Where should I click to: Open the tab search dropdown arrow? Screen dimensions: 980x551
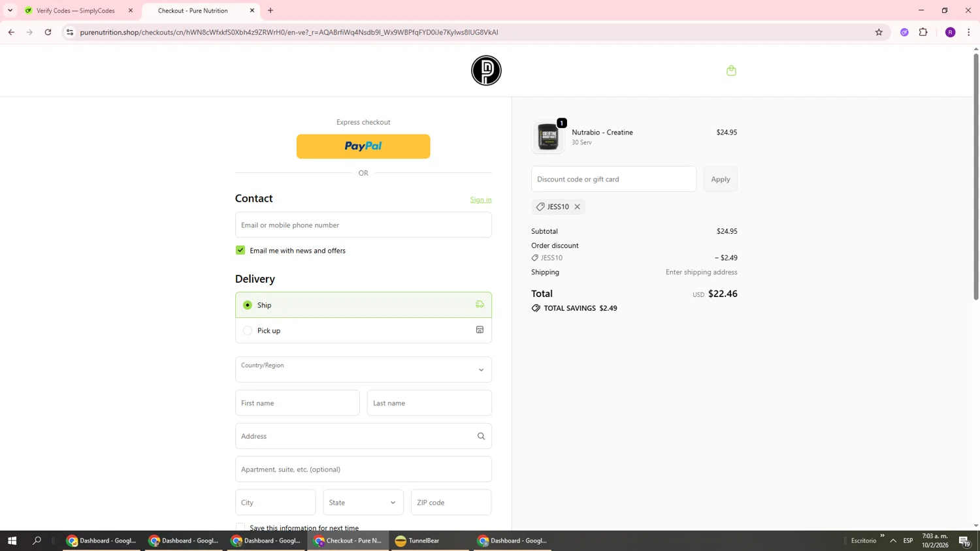(10, 10)
